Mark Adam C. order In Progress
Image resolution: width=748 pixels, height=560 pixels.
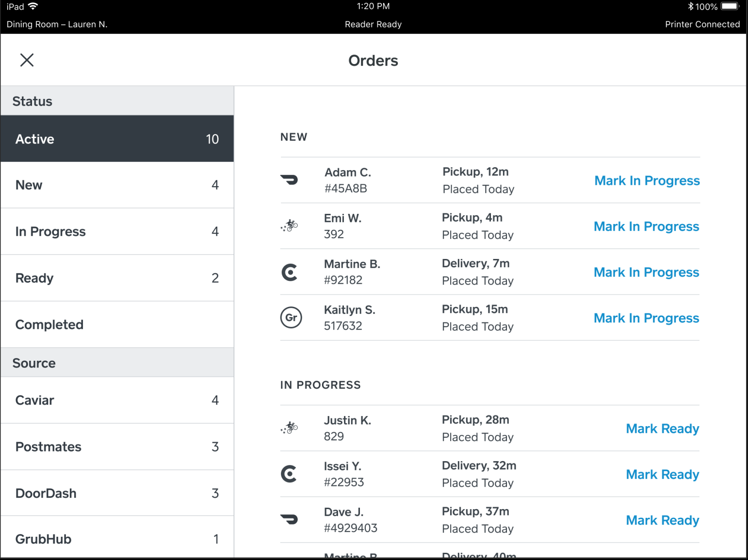coord(647,181)
